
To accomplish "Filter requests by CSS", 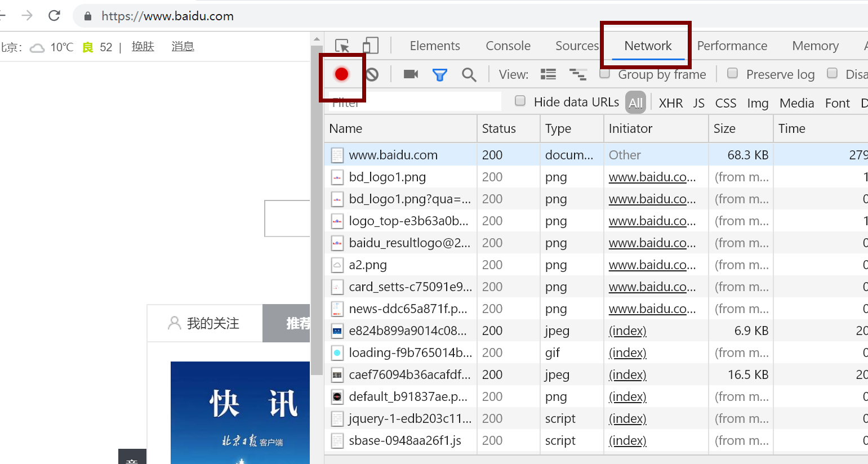I will tap(725, 103).
